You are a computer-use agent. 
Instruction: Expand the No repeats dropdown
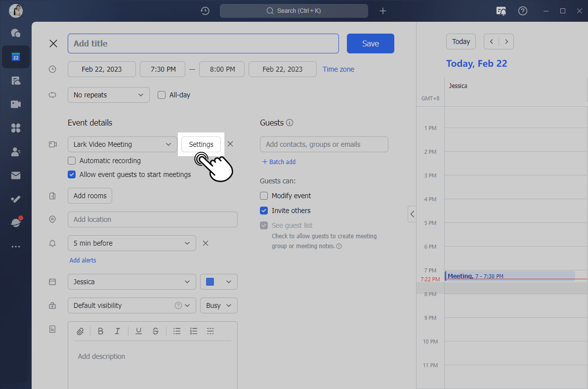108,95
